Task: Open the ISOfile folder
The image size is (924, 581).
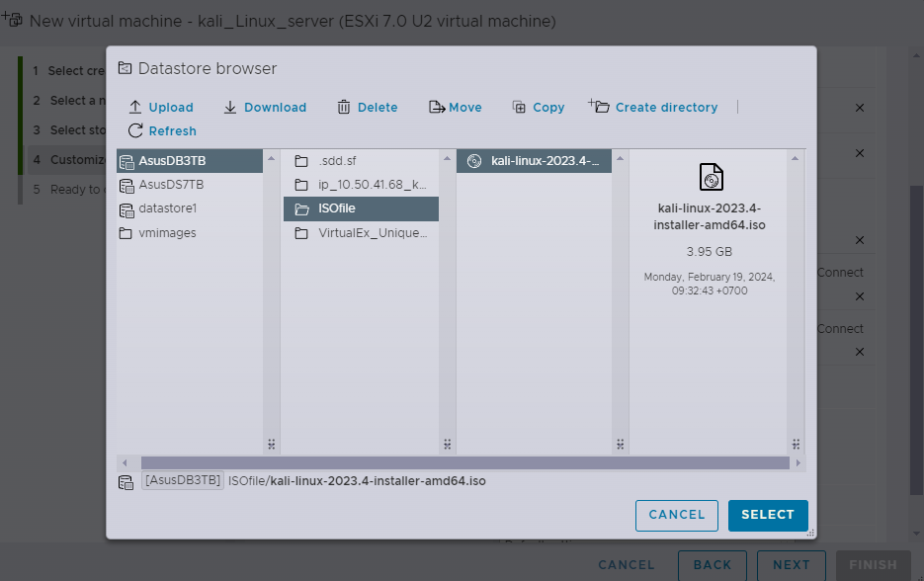Action: (362, 208)
